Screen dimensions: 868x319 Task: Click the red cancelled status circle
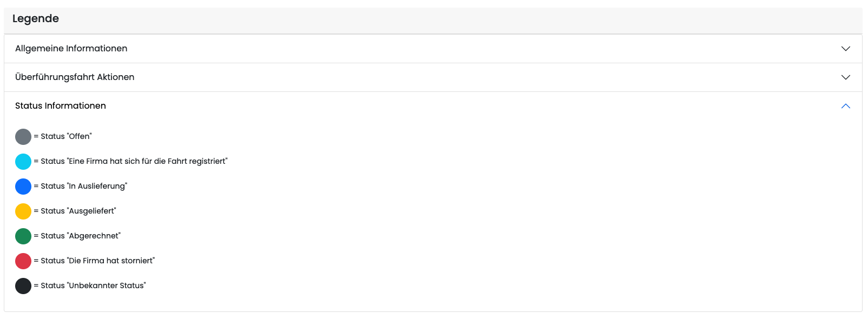(x=23, y=261)
